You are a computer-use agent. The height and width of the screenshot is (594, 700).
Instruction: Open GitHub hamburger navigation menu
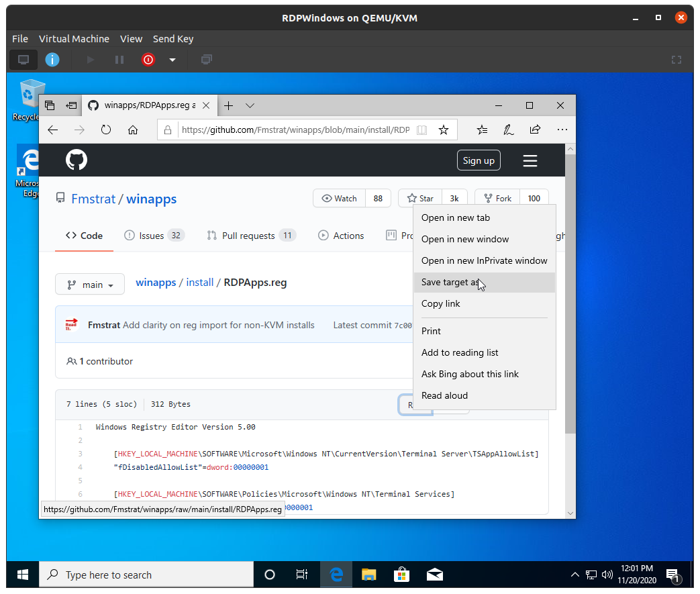click(x=530, y=160)
